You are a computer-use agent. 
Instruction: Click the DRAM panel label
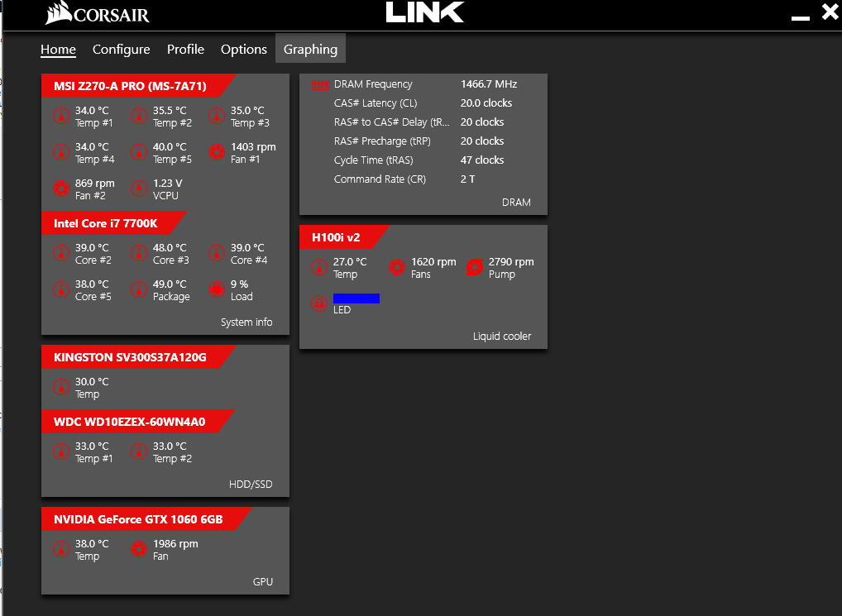(x=517, y=203)
